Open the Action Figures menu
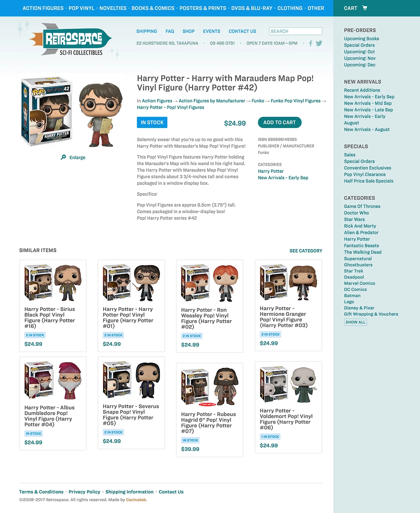The width and height of the screenshot is (420, 513). click(x=43, y=8)
